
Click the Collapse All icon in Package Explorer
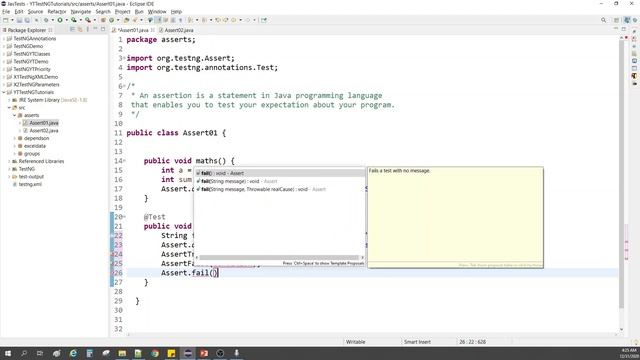pos(72,29)
